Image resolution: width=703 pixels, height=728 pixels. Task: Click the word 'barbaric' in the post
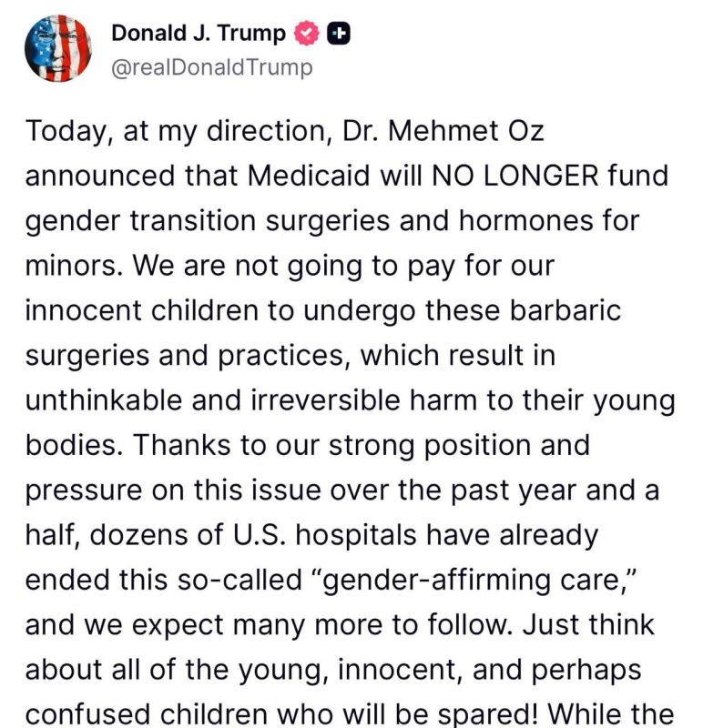coord(565,310)
